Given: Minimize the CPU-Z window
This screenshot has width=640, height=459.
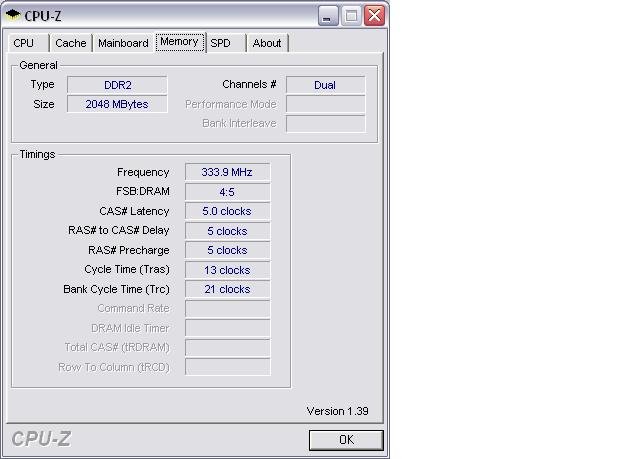Looking at the screenshot, I should point(329,15).
